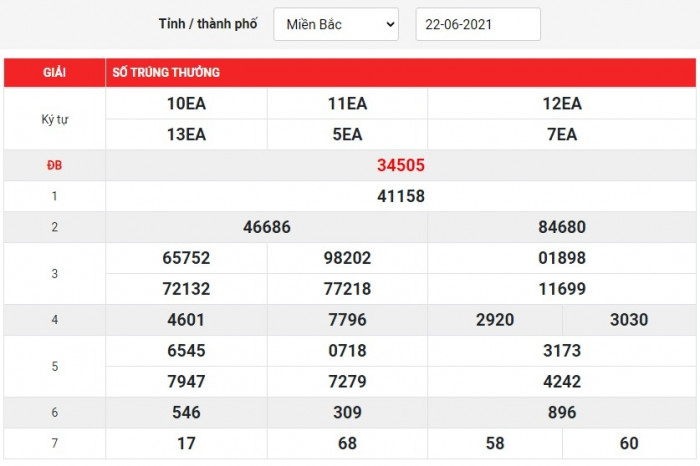Viewport: 700px width, 466px height.
Task: Click fourth prize number 3030
Action: click(x=629, y=320)
